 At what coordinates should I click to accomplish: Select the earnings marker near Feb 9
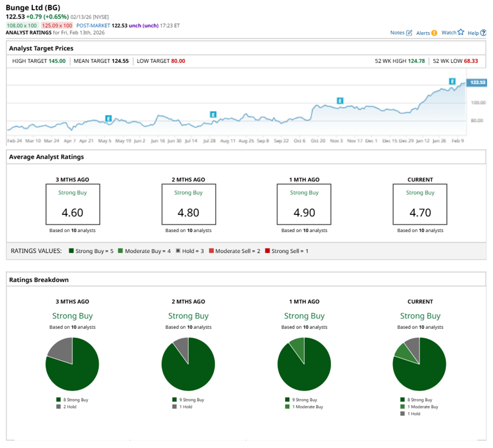click(453, 81)
